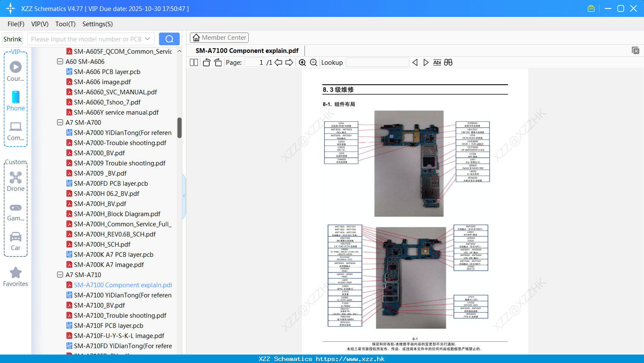
Task: Collapse the file tree side panel handle
Action: [x=184, y=196]
